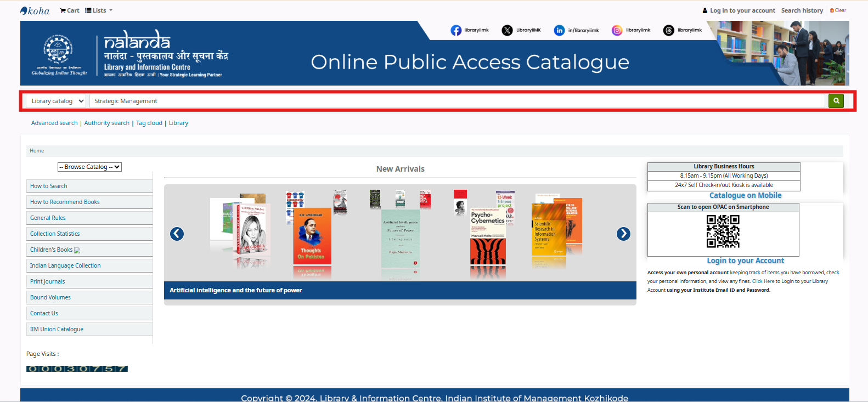Open the LinkedIn in/libraryiimk icon
Screen dimensions: 868x402
click(x=559, y=30)
